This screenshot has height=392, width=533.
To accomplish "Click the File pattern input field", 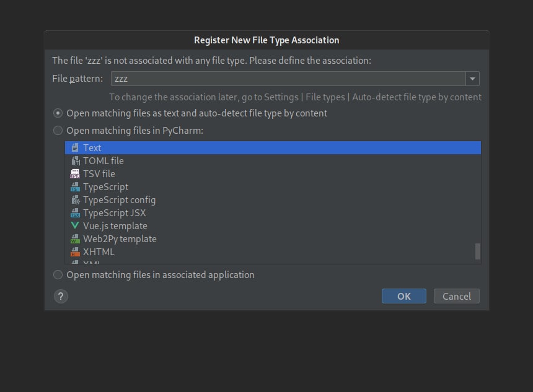I will [x=288, y=79].
